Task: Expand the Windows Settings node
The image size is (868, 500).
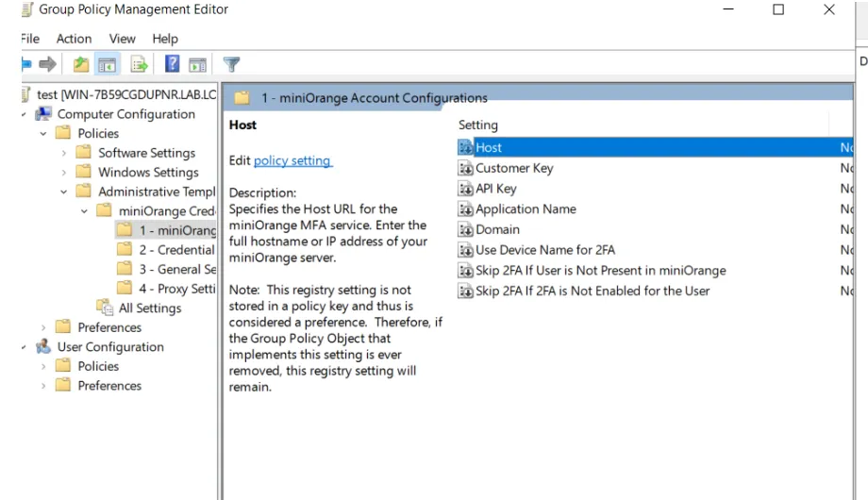Action: pos(63,173)
